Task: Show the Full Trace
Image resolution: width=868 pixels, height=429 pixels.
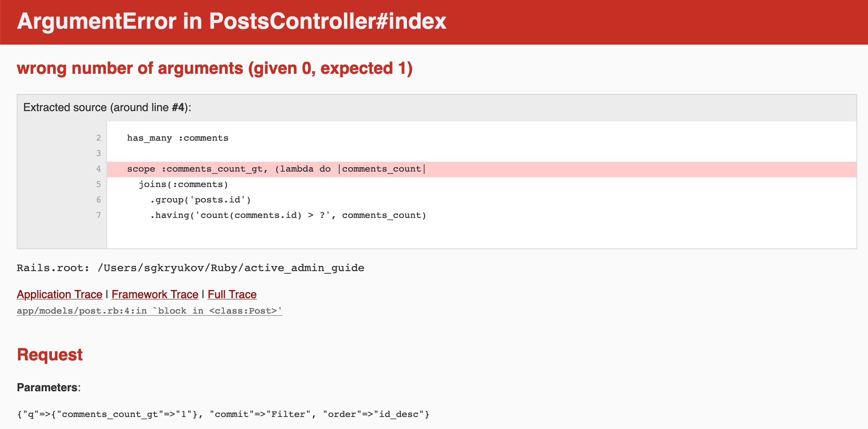Action: (232, 294)
